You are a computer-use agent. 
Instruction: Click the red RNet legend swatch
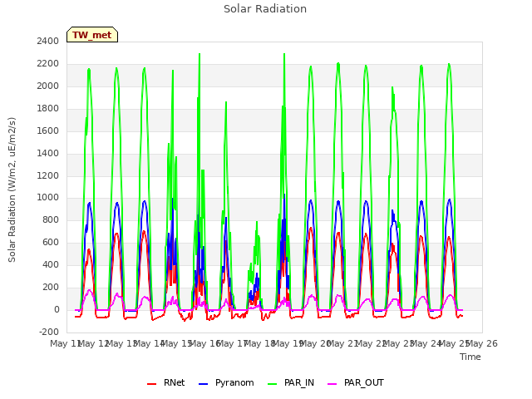click(x=151, y=384)
